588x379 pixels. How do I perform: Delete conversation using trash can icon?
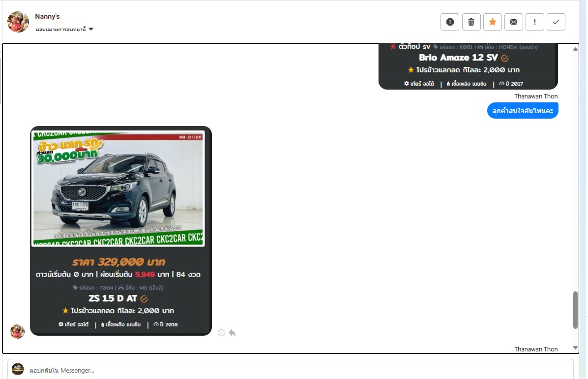pyautogui.click(x=471, y=22)
